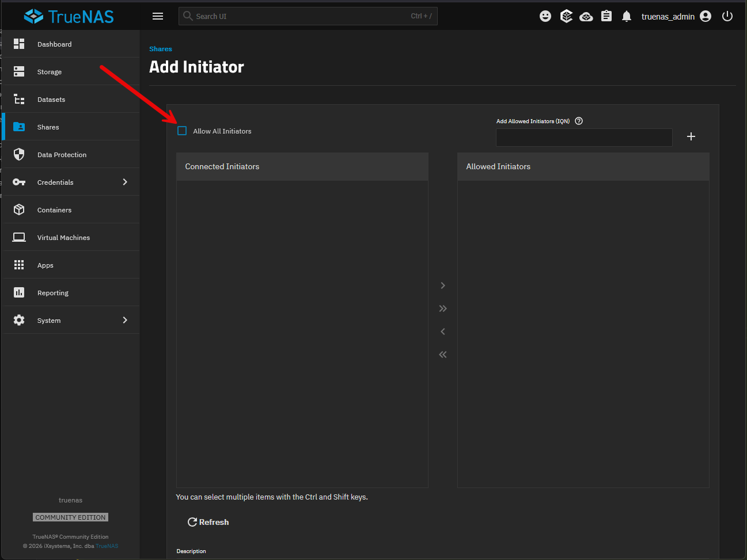The image size is (747, 560).
Task: Click the Credentials key icon
Action: [x=19, y=182]
